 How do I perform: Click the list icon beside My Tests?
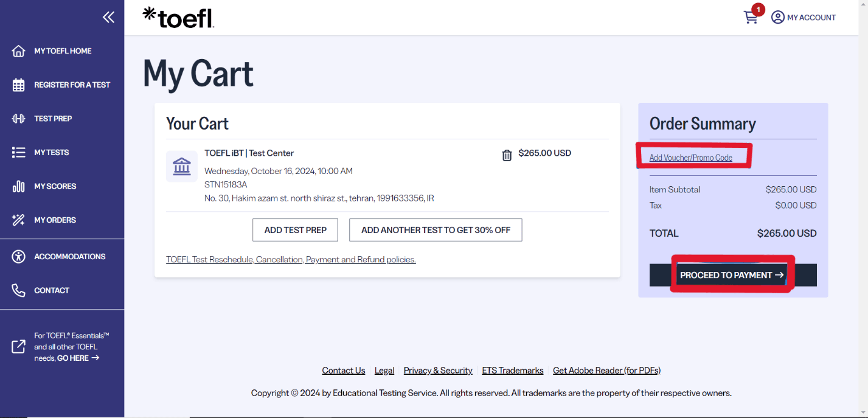[19, 153]
